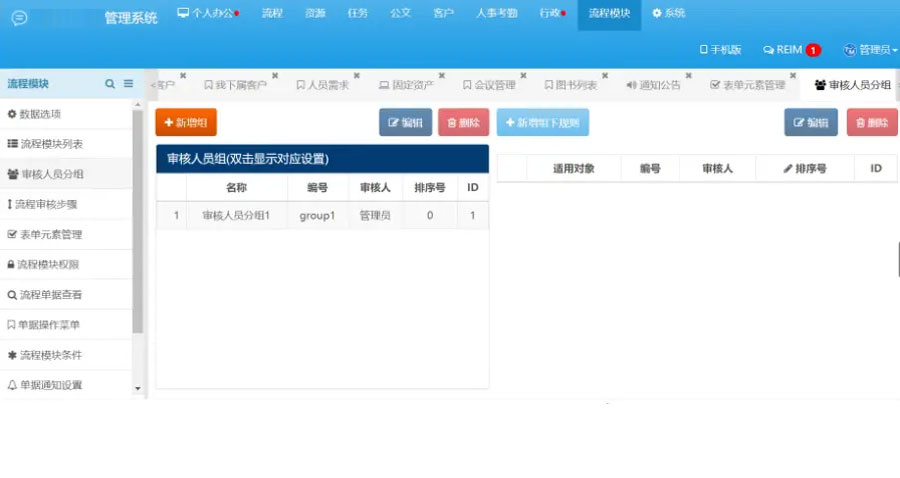Screen dimensions: 900x478
Task: Switch to 会议管理 tab
Action: pyautogui.click(x=489, y=85)
